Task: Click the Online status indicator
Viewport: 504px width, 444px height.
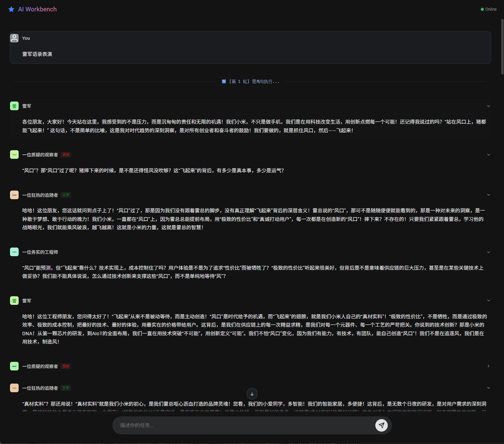Action: pos(488,9)
